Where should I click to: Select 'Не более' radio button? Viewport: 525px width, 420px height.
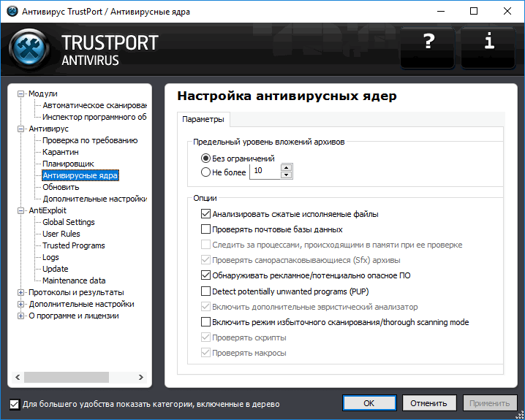point(205,172)
